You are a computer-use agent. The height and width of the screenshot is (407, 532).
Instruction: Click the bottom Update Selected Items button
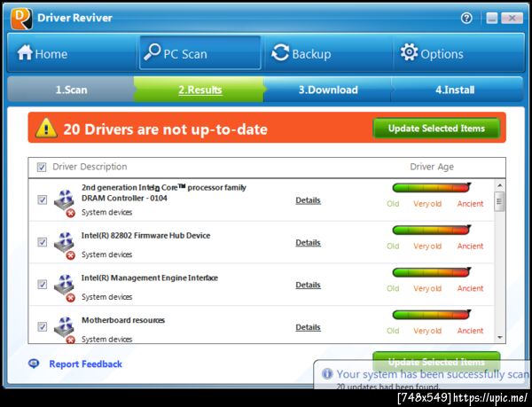point(436,361)
